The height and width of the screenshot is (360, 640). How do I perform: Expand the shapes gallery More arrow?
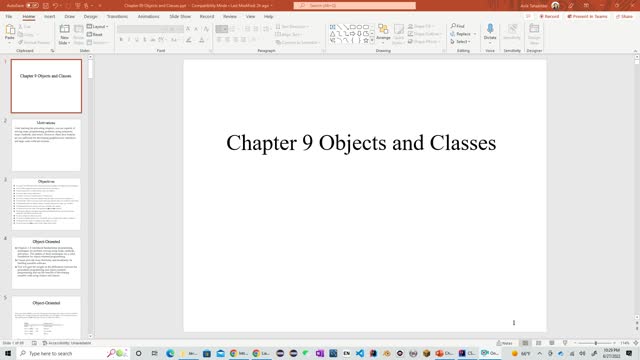(x=372, y=40)
